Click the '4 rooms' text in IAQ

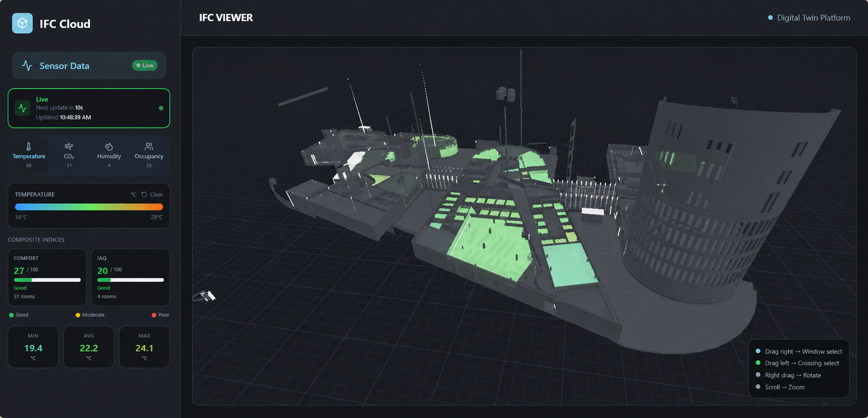click(x=107, y=296)
